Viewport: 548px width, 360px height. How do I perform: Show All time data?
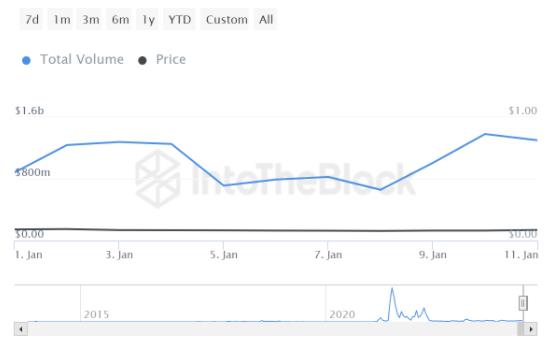266,20
